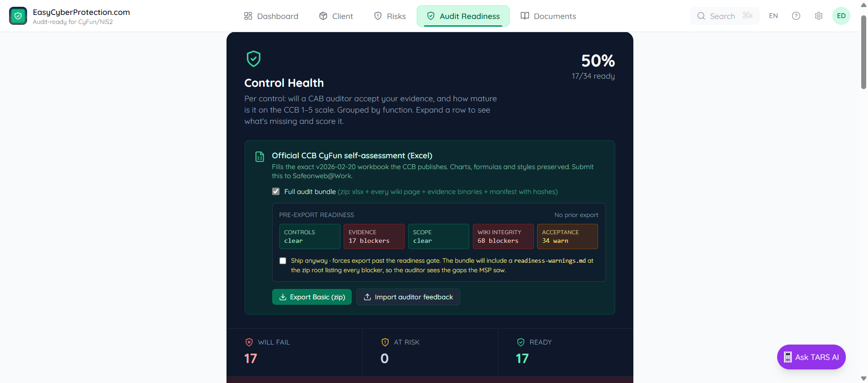Open the CONTROLS clear readiness tile
The height and width of the screenshot is (383, 868).
click(x=310, y=236)
